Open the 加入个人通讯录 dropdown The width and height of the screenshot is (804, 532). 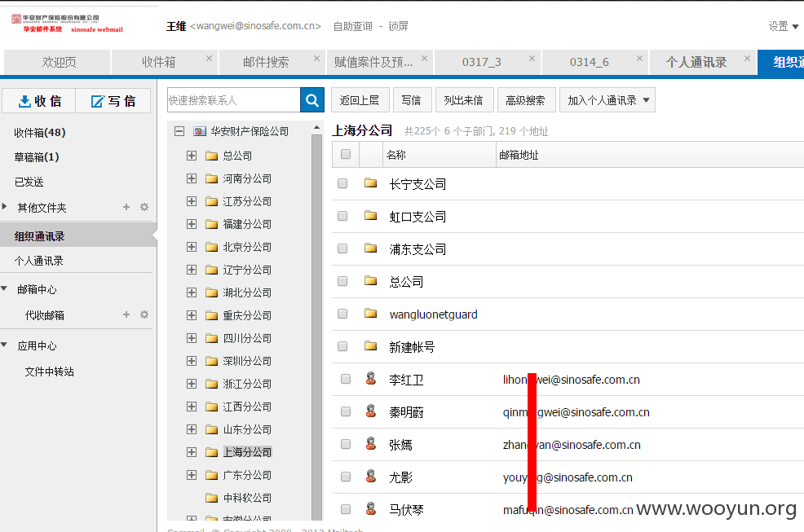607,100
